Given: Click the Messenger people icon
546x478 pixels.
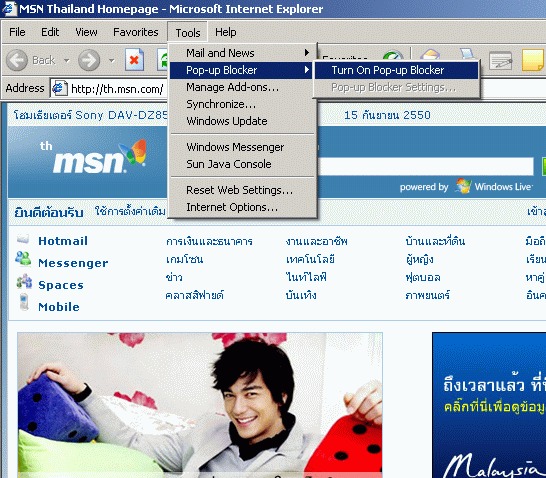Looking at the screenshot, I should tap(23, 259).
